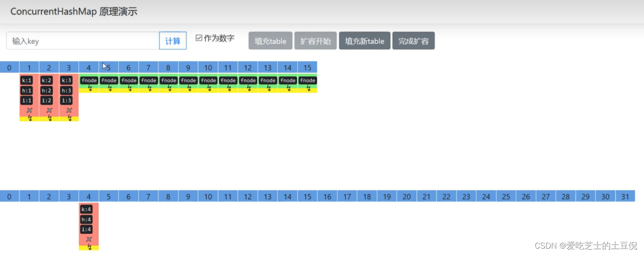Click the fnode badge in slot 15
Screen dimensions: 644x254
pyautogui.click(x=308, y=80)
